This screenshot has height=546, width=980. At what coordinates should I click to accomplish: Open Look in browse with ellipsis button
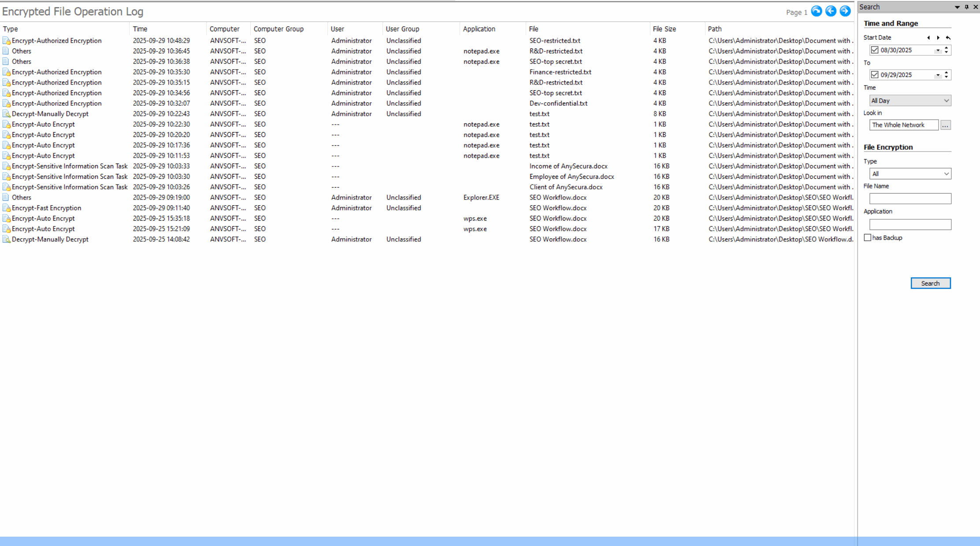click(945, 125)
